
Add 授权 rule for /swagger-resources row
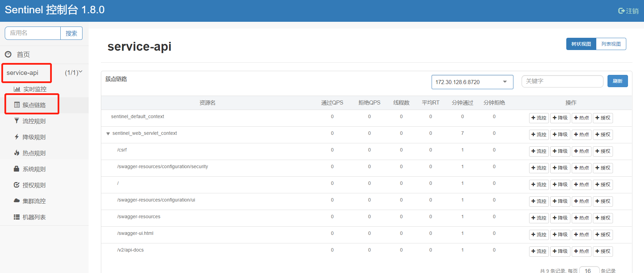[x=603, y=218]
